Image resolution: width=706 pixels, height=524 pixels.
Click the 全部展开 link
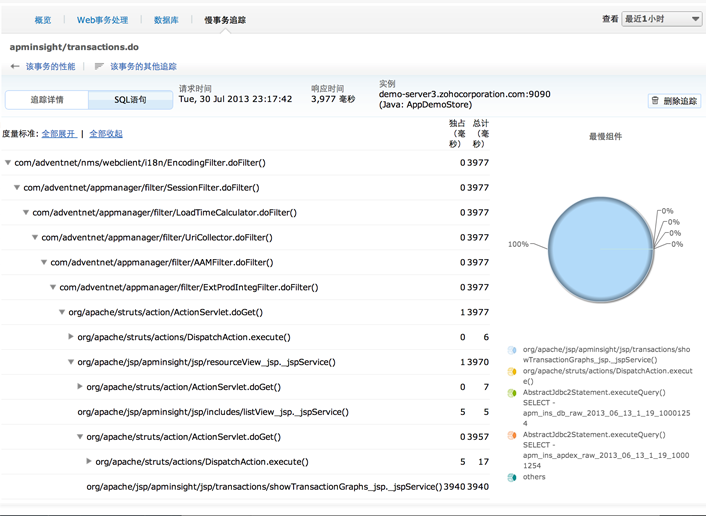[x=59, y=133]
